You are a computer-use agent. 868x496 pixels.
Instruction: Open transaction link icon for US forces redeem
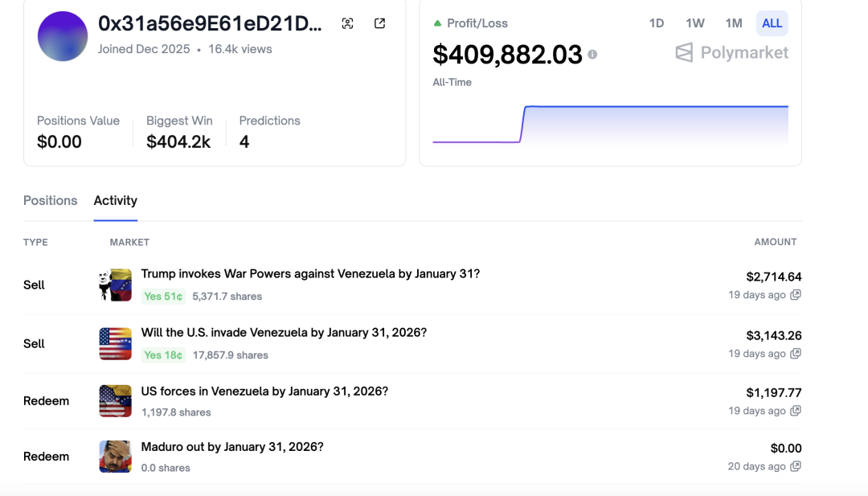pyautogui.click(x=796, y=411)
